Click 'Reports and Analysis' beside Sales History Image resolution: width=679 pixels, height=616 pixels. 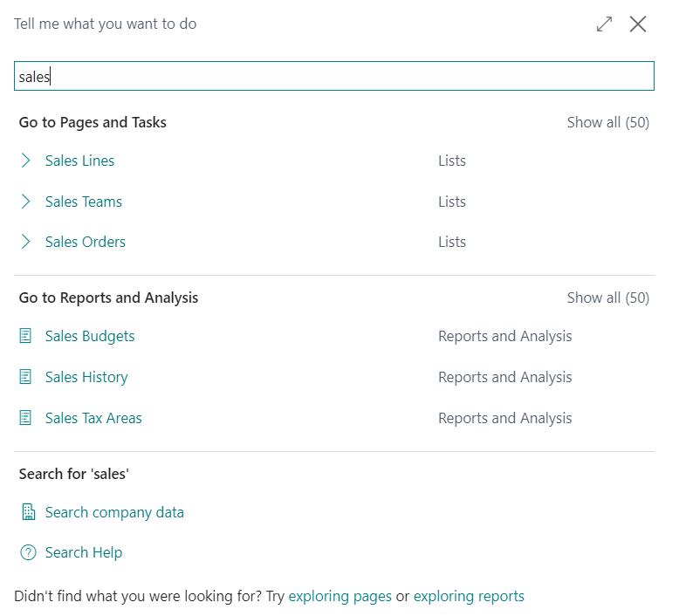click(505, 378)
